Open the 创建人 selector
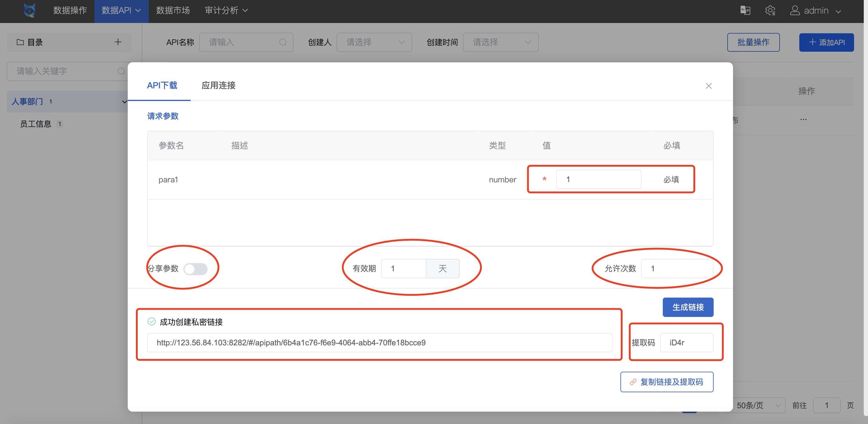The height and width of the screenshot is (424, 868). click(x=374, y=42)
